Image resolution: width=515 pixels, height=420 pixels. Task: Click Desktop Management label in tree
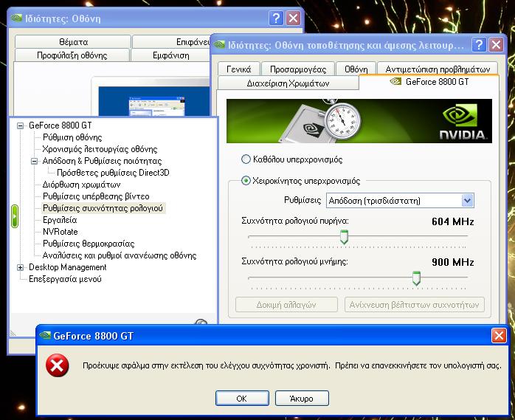click(x=68, y=267)
